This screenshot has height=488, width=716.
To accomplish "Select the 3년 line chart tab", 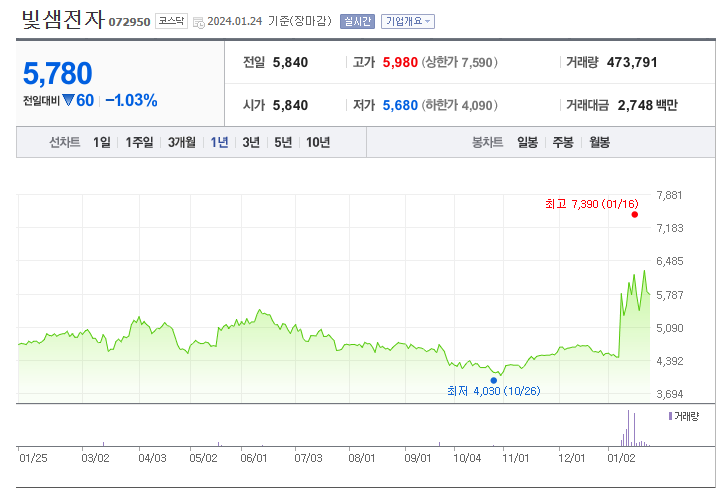I will pos(251,142).
